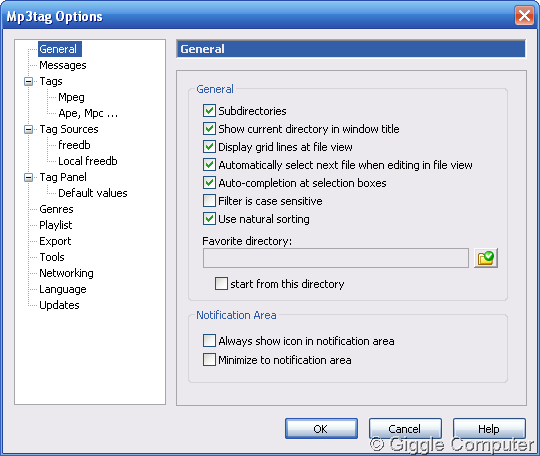Enable start from this directory

(221, 284)
